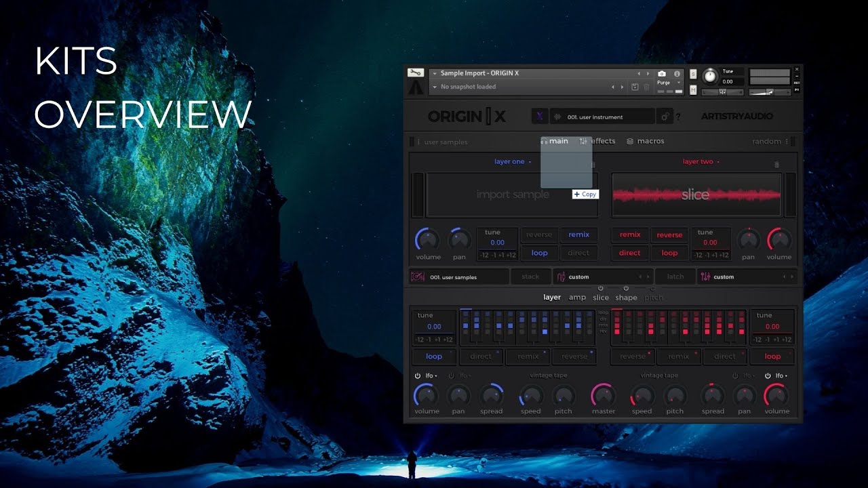Click layer two reverse button beside remix
The width and height of the screenshot is (868, 488).
click(x=669, y=235)
